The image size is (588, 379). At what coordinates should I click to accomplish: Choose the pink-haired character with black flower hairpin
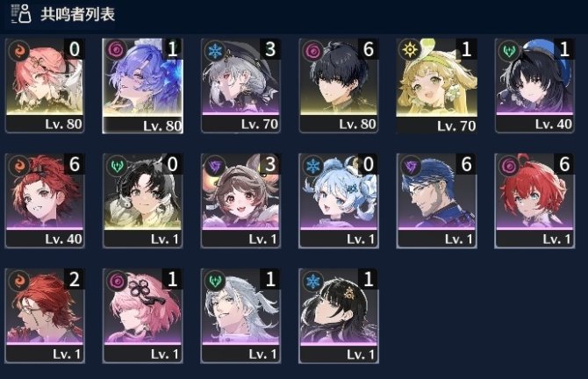pos(142,316)
